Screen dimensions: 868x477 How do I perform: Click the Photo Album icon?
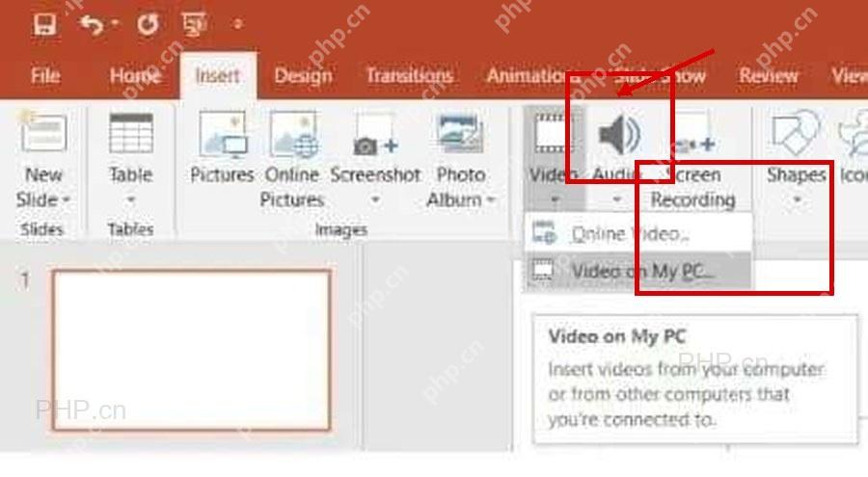point(460,133)
